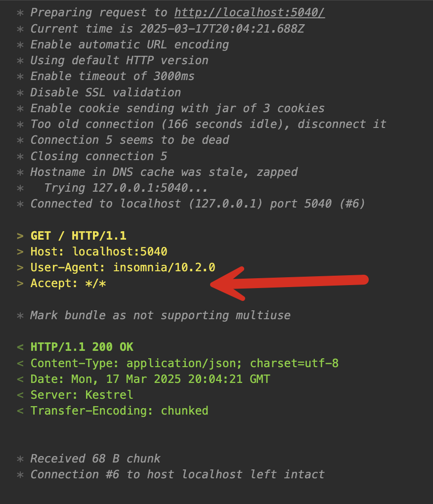Click the "Closing connection 5" line

click(98, 156)
